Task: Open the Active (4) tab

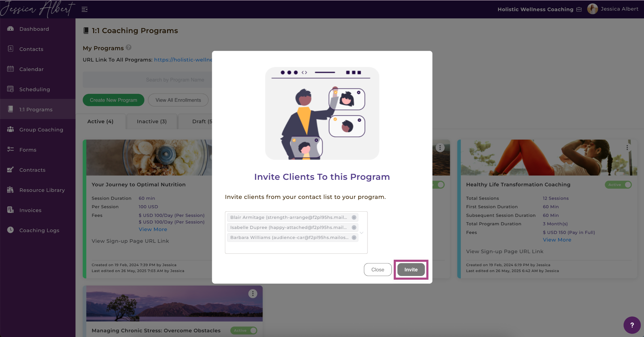Action: pos(100,121)
